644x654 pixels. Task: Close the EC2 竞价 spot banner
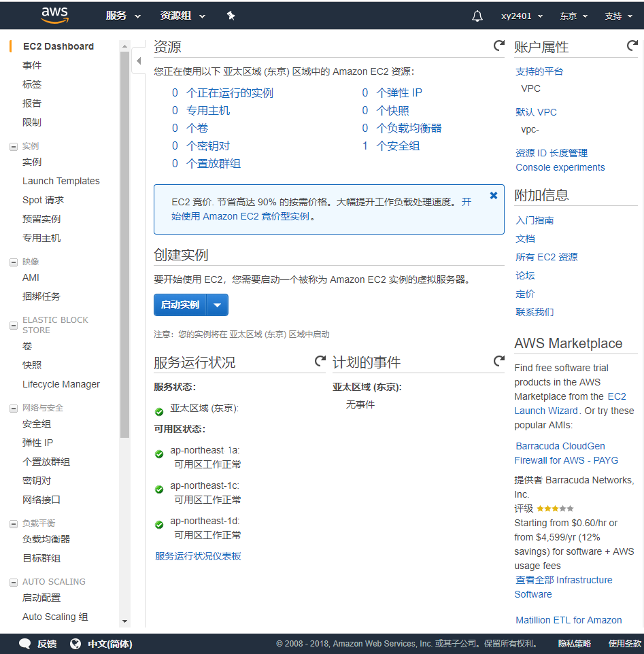pos(494,195)
